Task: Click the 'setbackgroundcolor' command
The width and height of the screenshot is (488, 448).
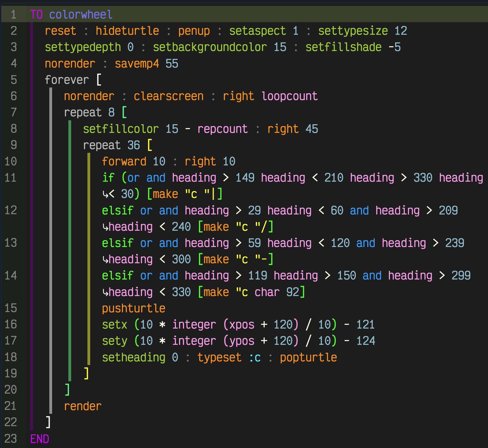Action: point(210,47)
